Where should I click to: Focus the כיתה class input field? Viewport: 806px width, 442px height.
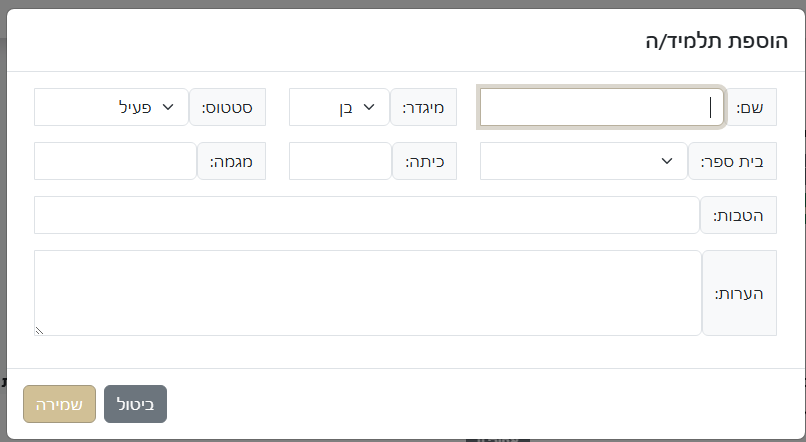(339, 161)
